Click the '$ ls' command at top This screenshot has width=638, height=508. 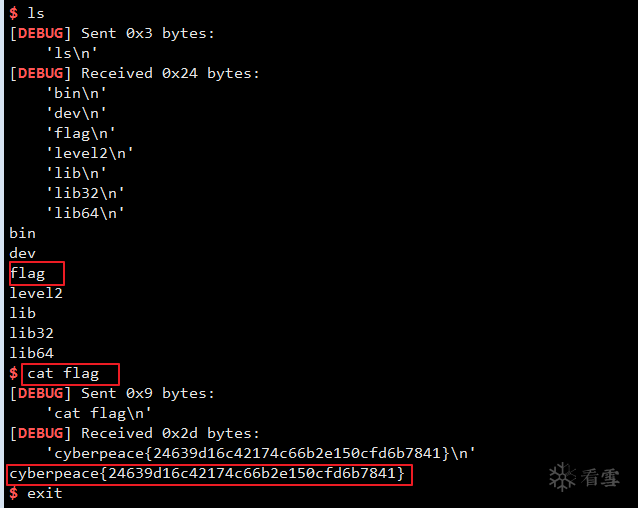[27, 13]
